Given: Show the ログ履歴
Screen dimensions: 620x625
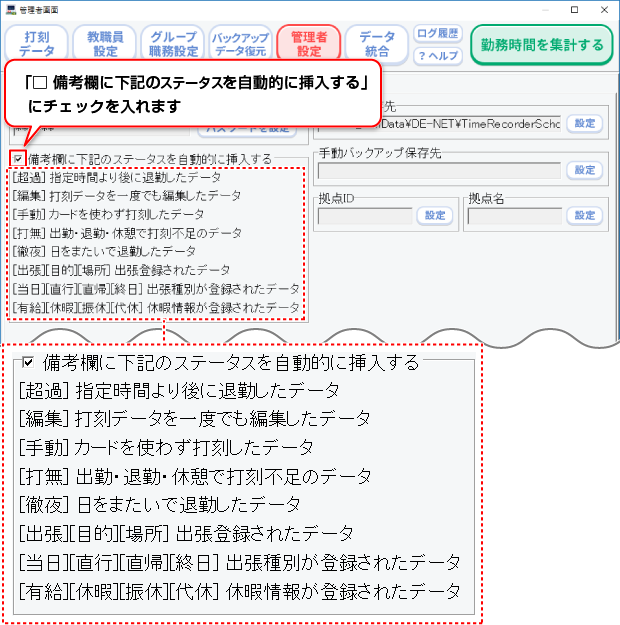Looking at the screenshot, I should pos(436,34).
